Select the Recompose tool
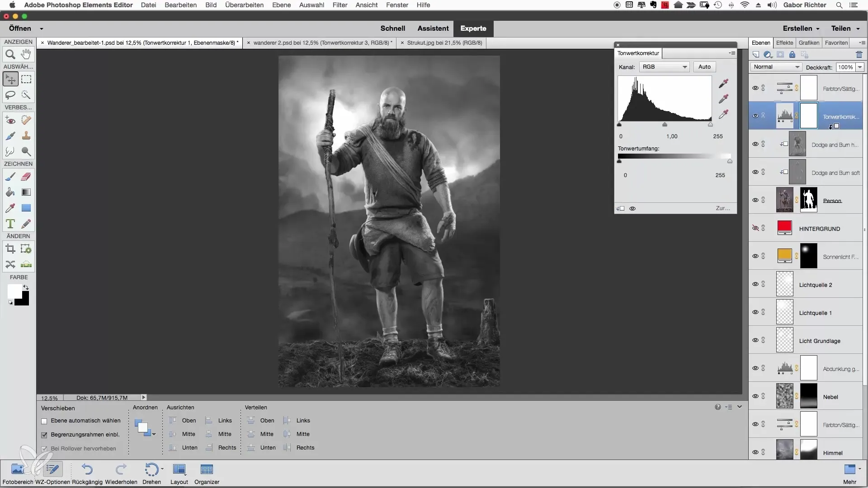The image size is (868, 488). click(x=26, y=249)
